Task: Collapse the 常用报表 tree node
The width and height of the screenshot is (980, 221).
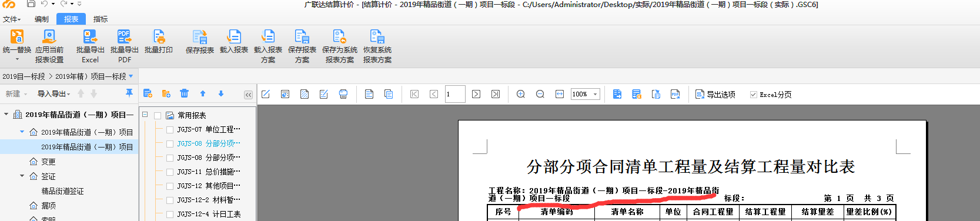Action: [x=145, y=115]
